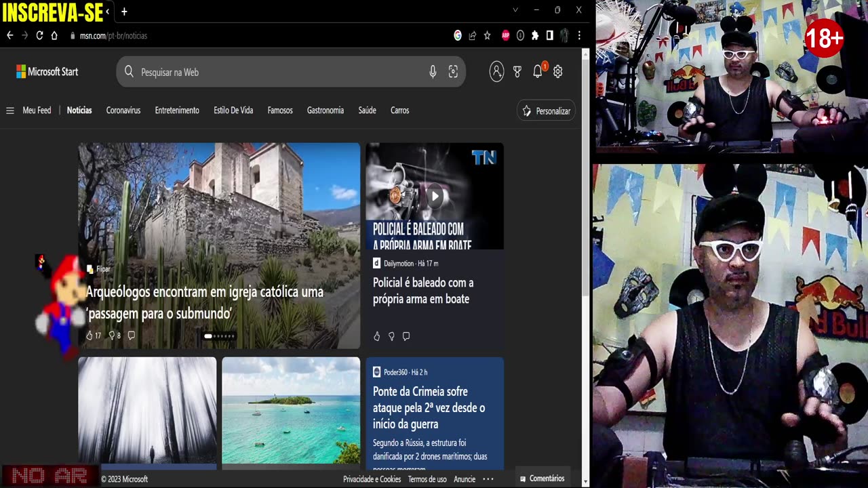Toggle the browser side panel

(x=549, y=35)
